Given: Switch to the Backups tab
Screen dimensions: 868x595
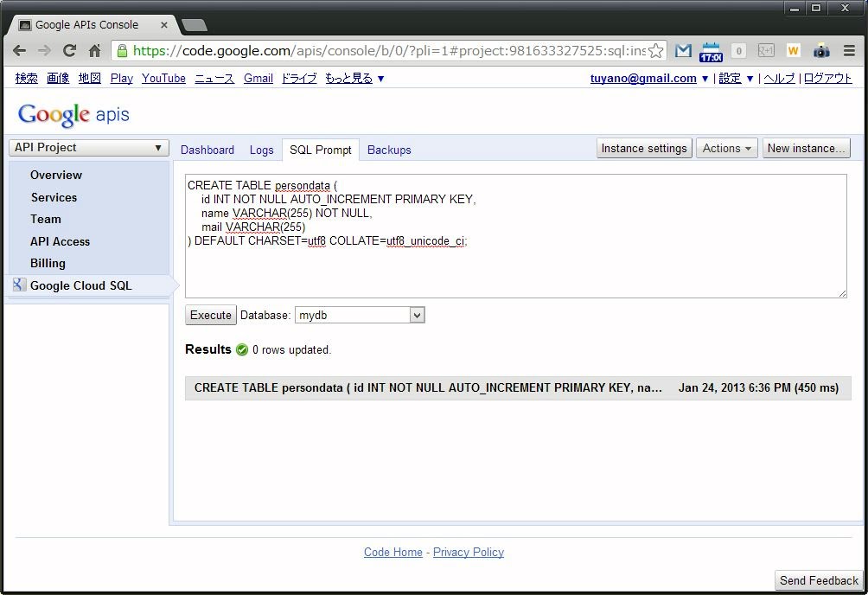Looking at the screenshot, I should (389, 150).
